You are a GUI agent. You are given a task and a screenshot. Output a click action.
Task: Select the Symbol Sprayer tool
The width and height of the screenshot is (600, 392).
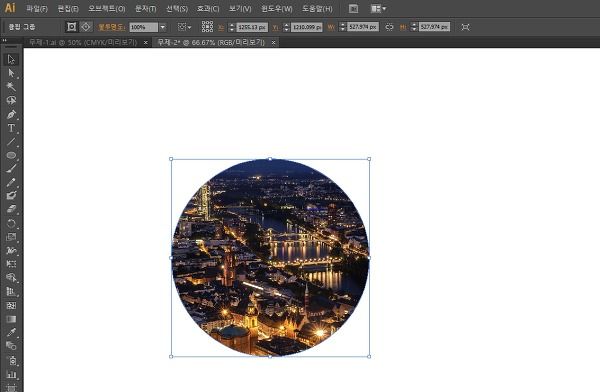(11, 360)
